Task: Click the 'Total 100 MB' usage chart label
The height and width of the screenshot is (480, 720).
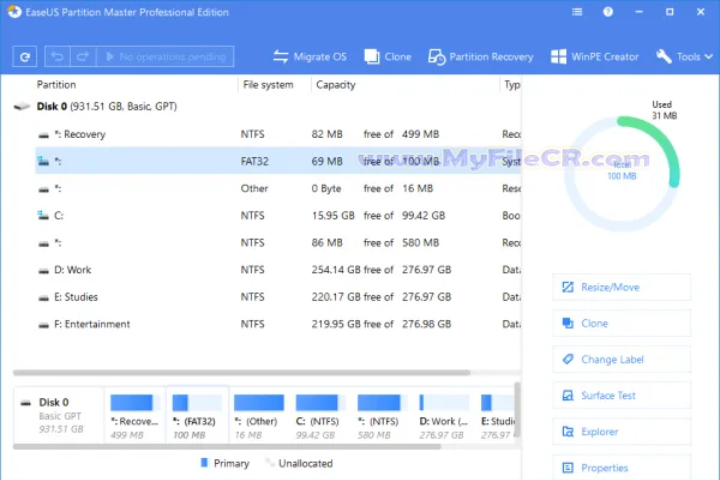Action: [x=622, y=171]
